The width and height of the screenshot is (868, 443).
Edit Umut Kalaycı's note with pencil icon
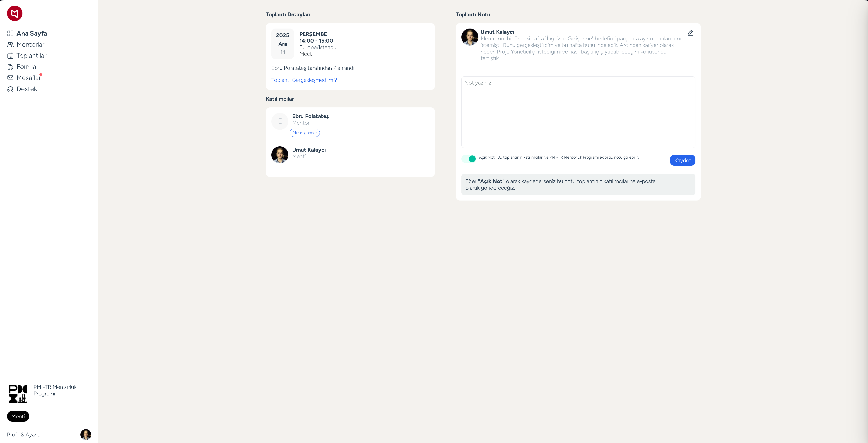pyautogui.click(x=690, y=33)
